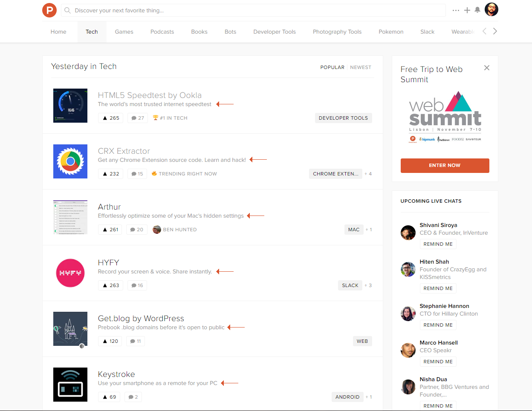Open the HTML5 Speedtest speedometer thumbnail

[x=70, y=106]
